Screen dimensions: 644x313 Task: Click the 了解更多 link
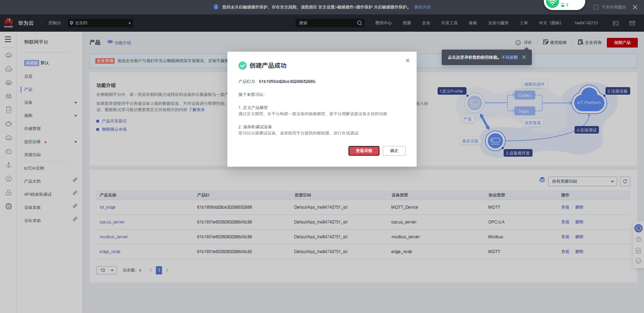pos(197,110)
